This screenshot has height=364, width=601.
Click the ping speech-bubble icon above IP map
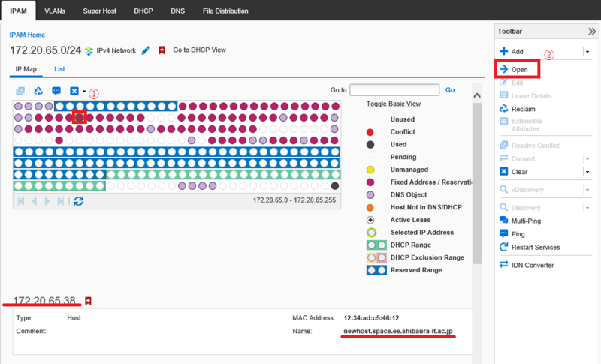coord(56,91)
